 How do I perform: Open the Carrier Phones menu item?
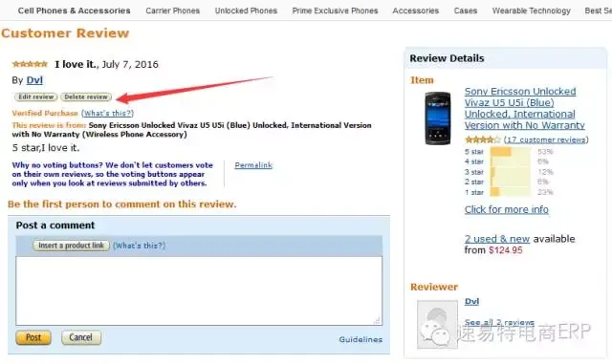(x=172, y=11)
